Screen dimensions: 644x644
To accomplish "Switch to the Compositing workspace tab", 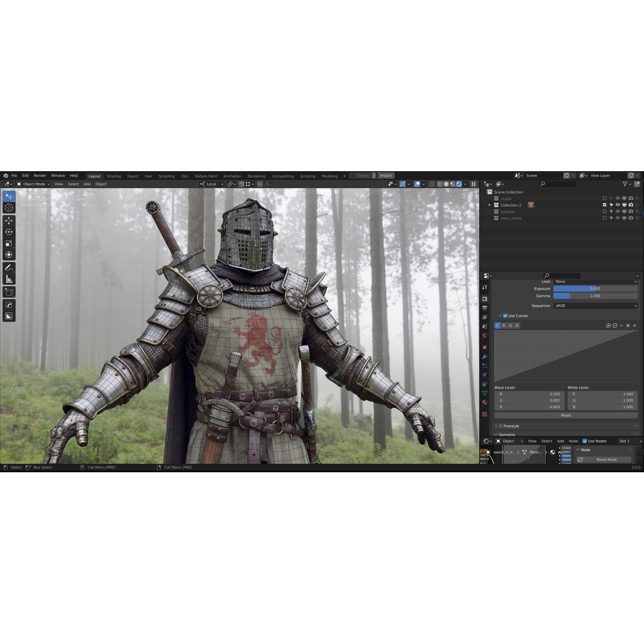I will [x=283, y=176].
